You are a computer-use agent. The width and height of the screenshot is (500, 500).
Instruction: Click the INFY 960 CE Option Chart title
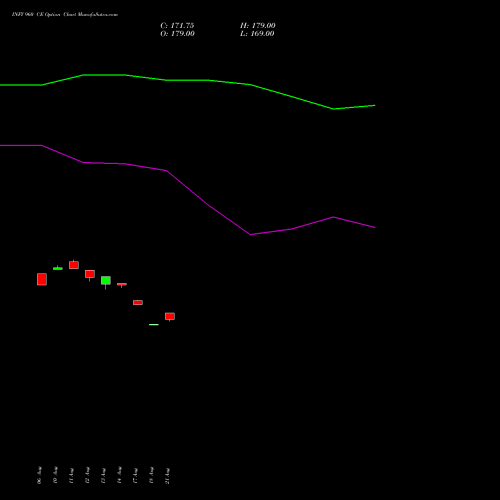pyautogui.click(x=65, y=15)
